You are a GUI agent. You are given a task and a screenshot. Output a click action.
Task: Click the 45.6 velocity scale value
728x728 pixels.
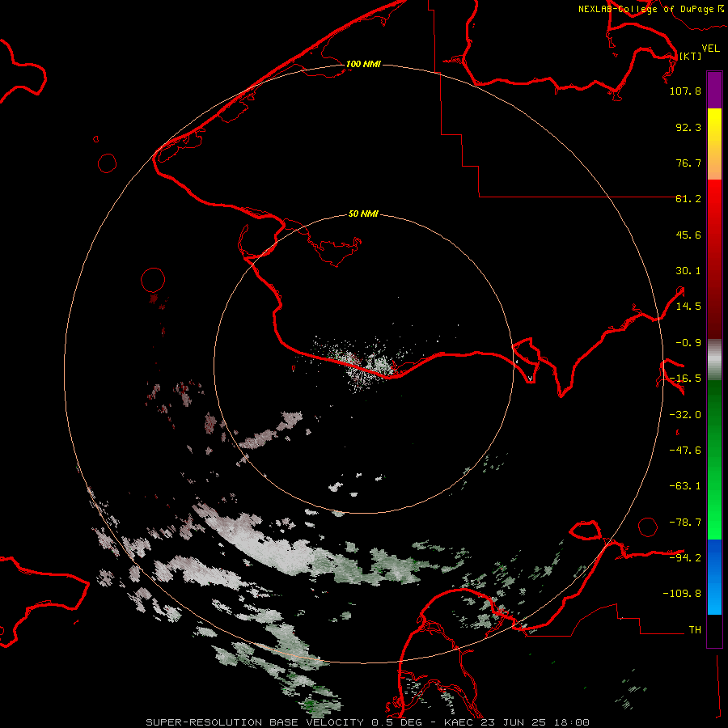click(x=688, y=235)
